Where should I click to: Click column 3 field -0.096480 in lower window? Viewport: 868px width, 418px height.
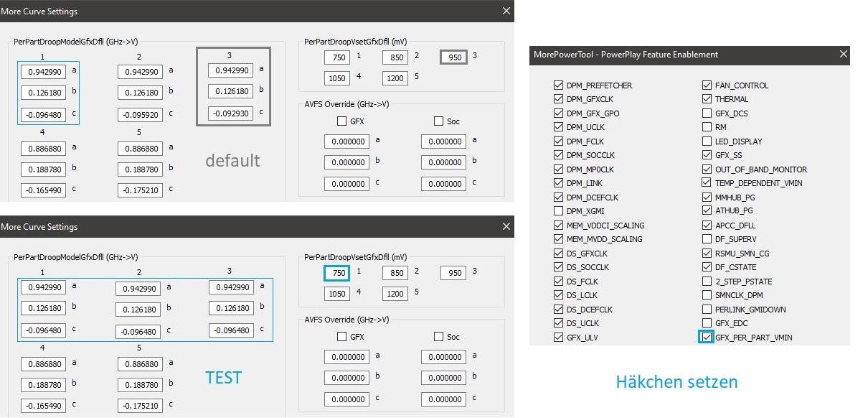pos(231,330)
